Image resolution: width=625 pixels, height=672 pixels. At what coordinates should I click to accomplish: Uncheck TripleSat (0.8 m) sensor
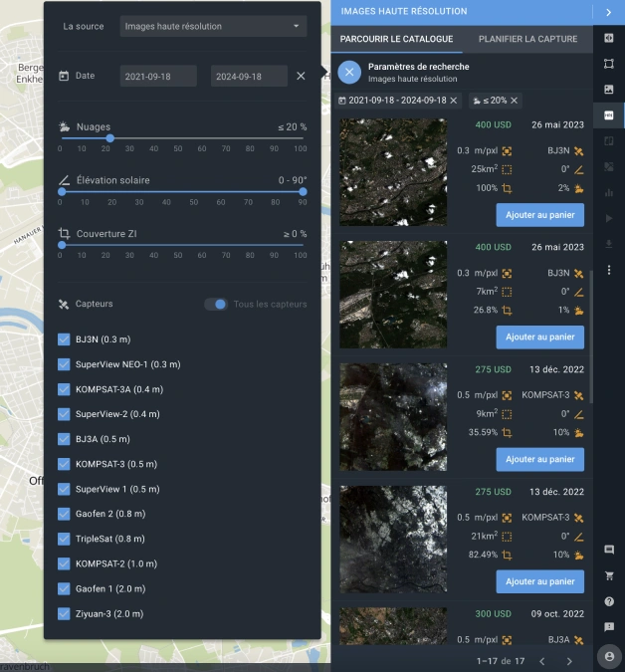[x=64, y=539]
